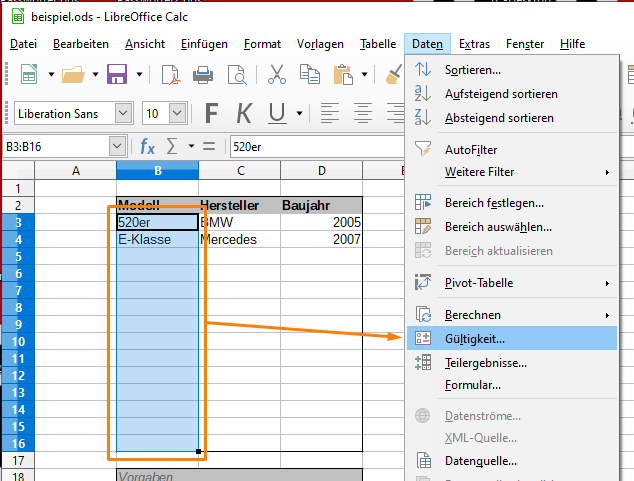The width and height of the screenshot is (634, 481).
Task: Choose Datenquelle...
Action: (x=512, y=461)
